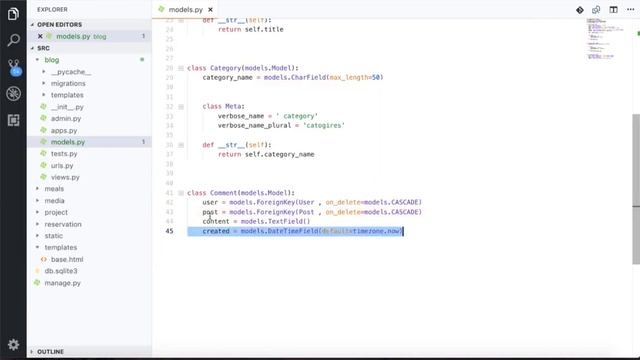Viewport: 640px width, 360px height.
Task: Click 'user' field on line 42
Action: [x=210, y=202]
